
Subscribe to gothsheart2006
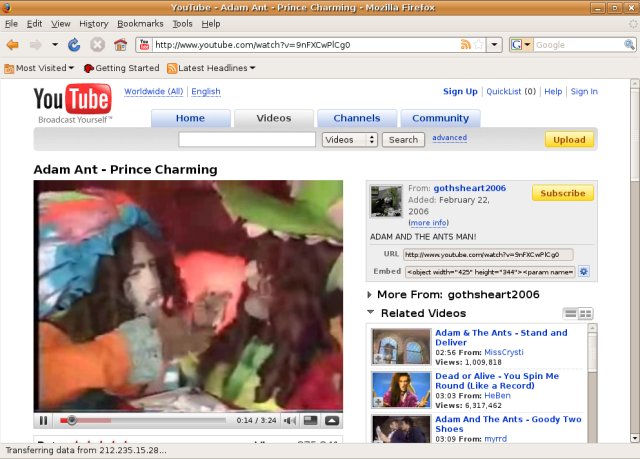(563, 193)
